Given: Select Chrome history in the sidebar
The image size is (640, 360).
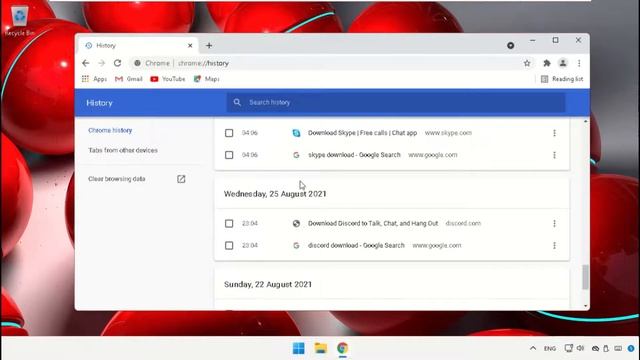Looking at the screenshot, I should (110, 130).
